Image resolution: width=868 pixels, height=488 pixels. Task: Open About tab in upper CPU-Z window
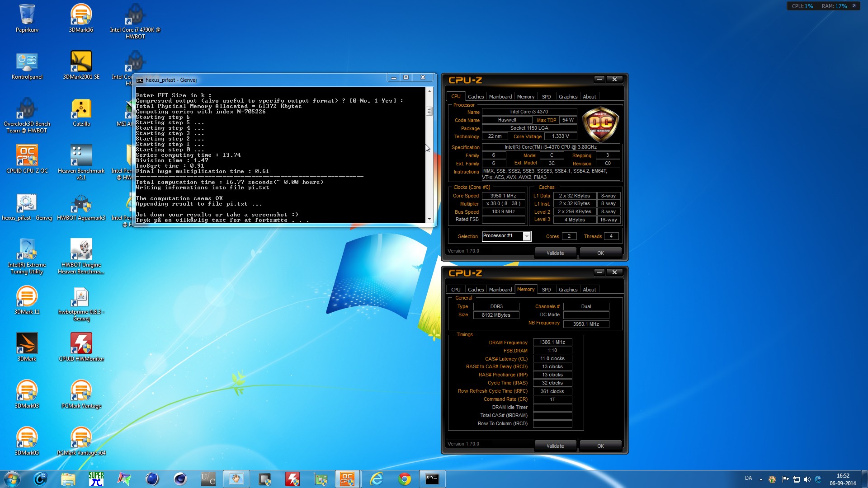coord(590,97)
